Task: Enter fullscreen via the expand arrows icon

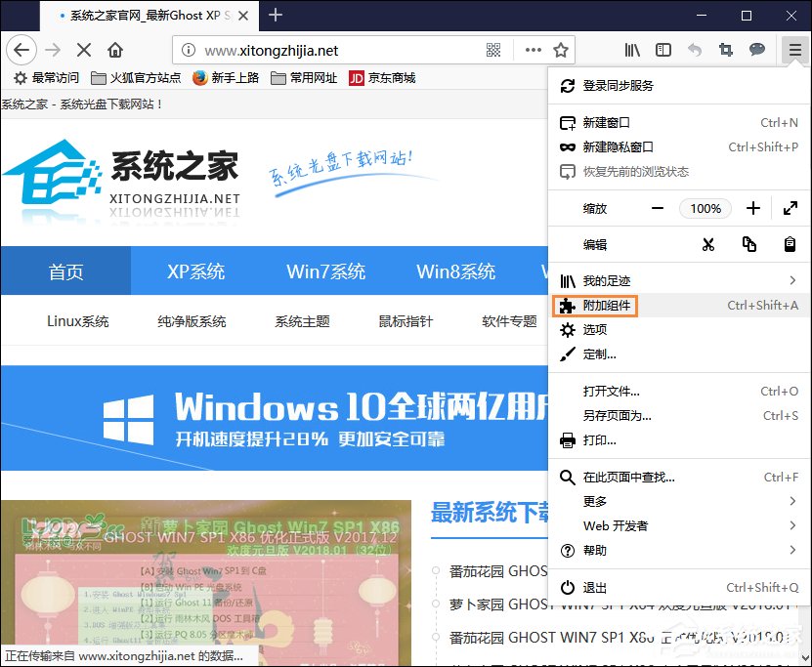Action: (x=790, y=208)
